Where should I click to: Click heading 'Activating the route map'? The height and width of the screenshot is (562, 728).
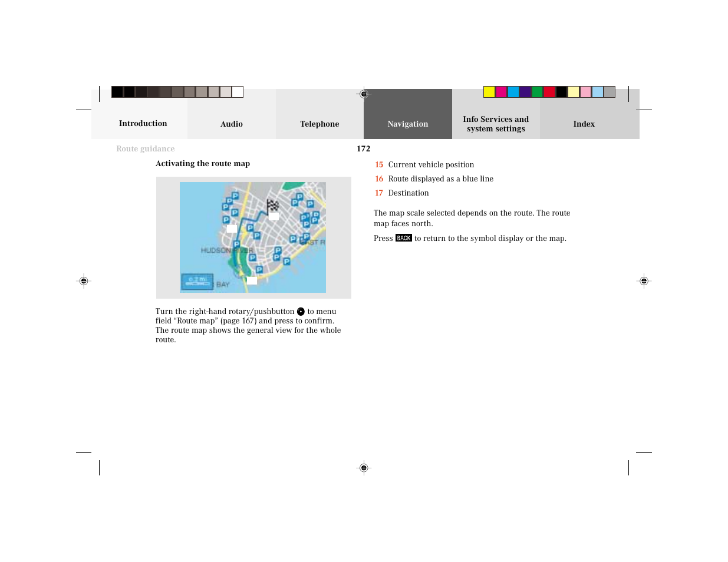pyautogui.click(x=203, y=164)
